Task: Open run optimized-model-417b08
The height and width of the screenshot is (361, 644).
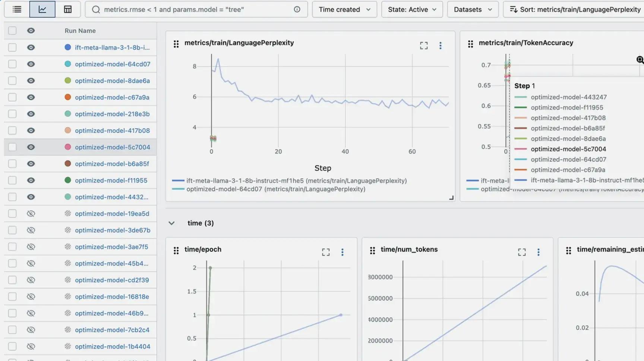Action: coord(112,131)
